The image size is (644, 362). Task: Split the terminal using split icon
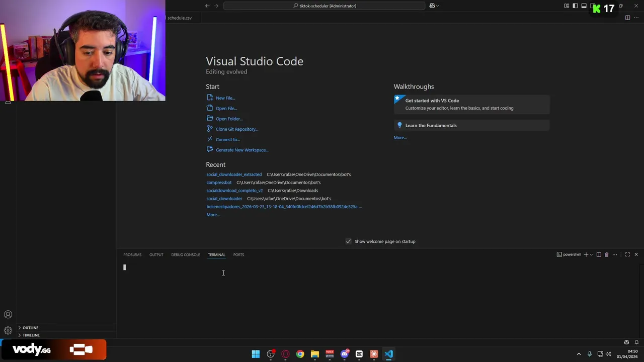[x=599, y=254]
